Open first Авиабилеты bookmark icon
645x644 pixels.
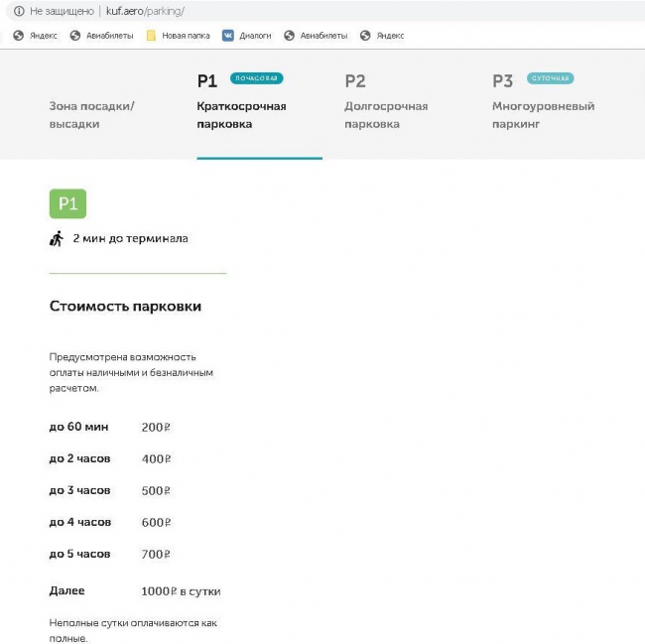75,35
